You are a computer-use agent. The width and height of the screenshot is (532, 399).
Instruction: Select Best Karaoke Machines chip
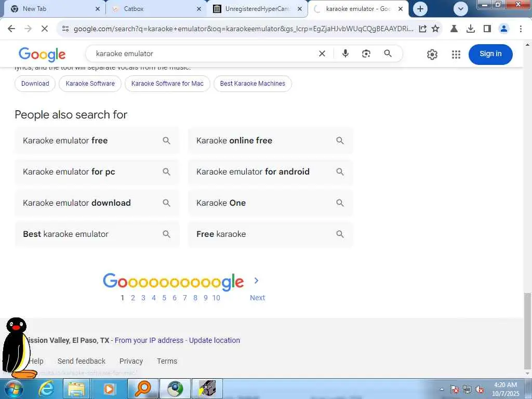click(x=252, y=84)
